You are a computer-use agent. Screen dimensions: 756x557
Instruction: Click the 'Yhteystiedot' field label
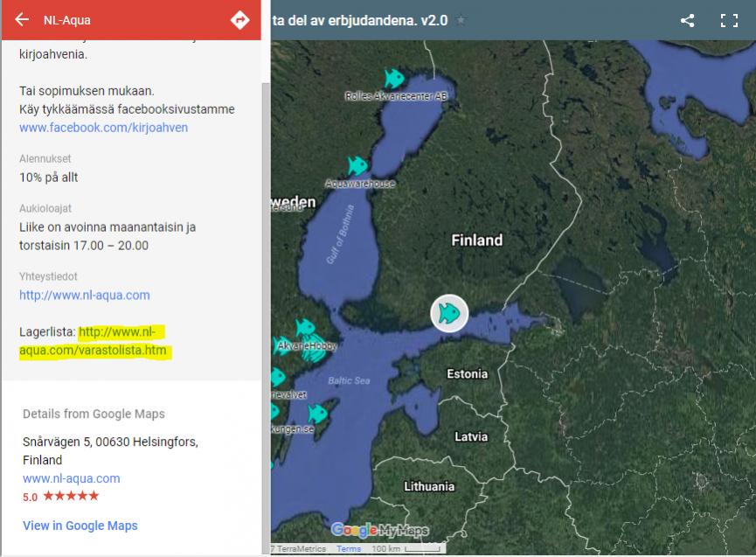[48, 276]
